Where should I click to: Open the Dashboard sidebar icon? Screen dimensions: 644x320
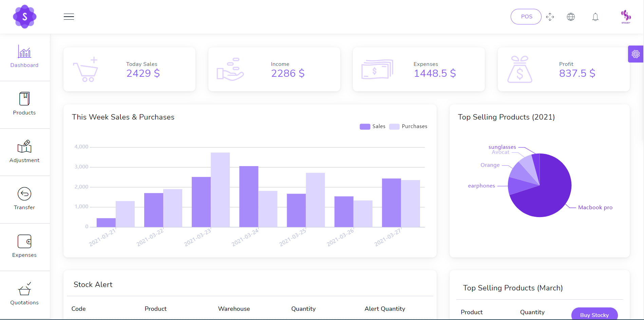tap(24, 52)
